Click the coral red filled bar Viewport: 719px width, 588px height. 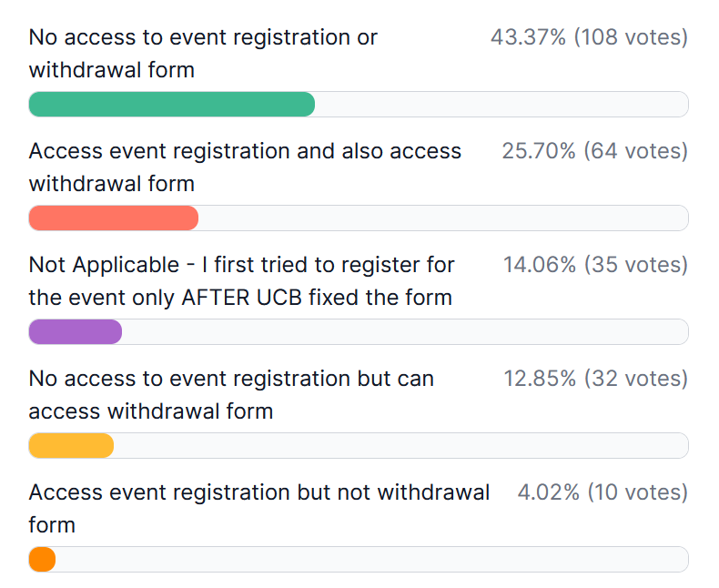tap(114, 218)
